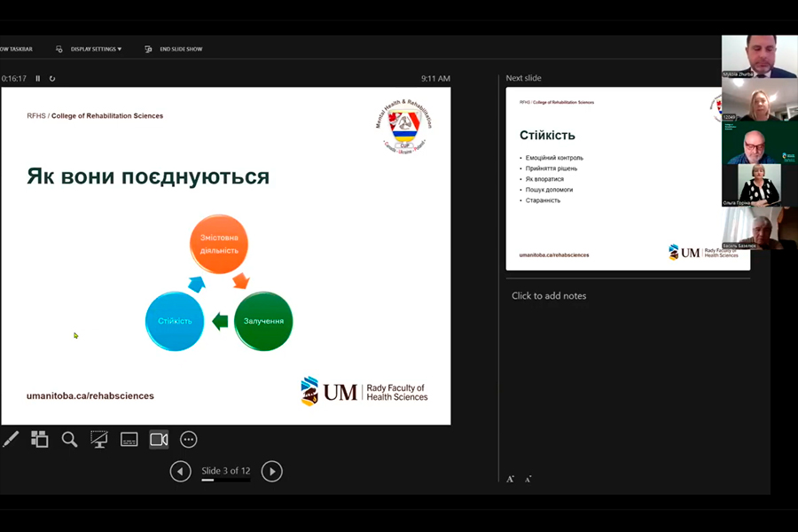
Task: Select Mykola Zhurba's video tile
Action: [759, 57]
